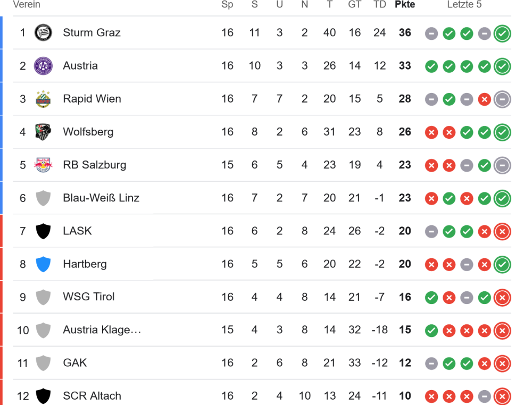Click the Sturm Graz club crest
The image size is (532, 405).
[44, 32]
